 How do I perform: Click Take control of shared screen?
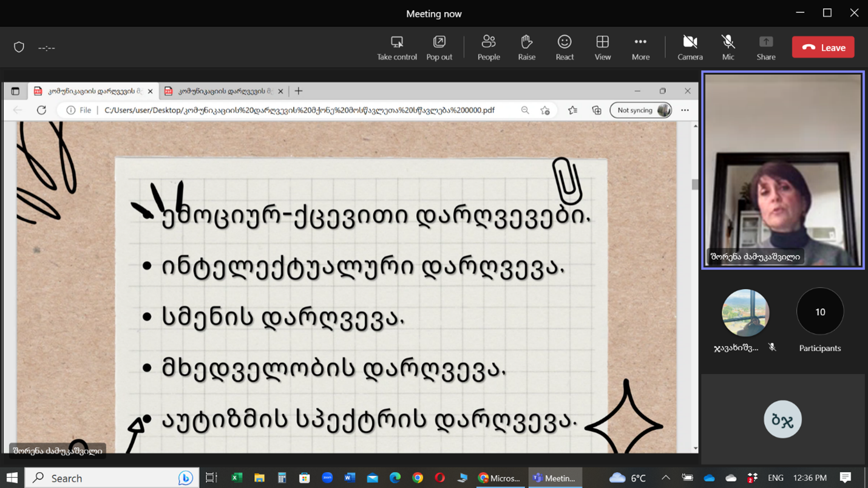(397, 47)
